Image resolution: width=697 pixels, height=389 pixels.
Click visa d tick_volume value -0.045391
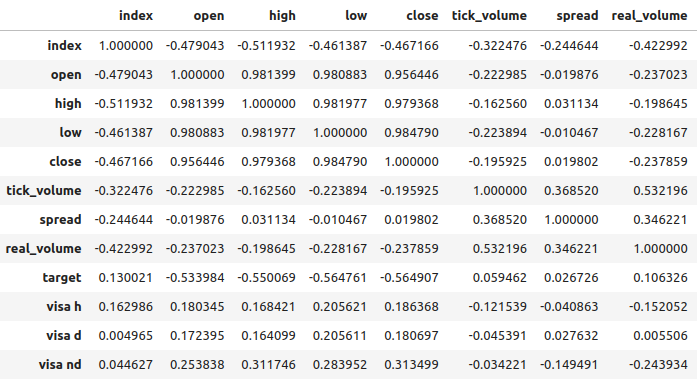[497, 335]
